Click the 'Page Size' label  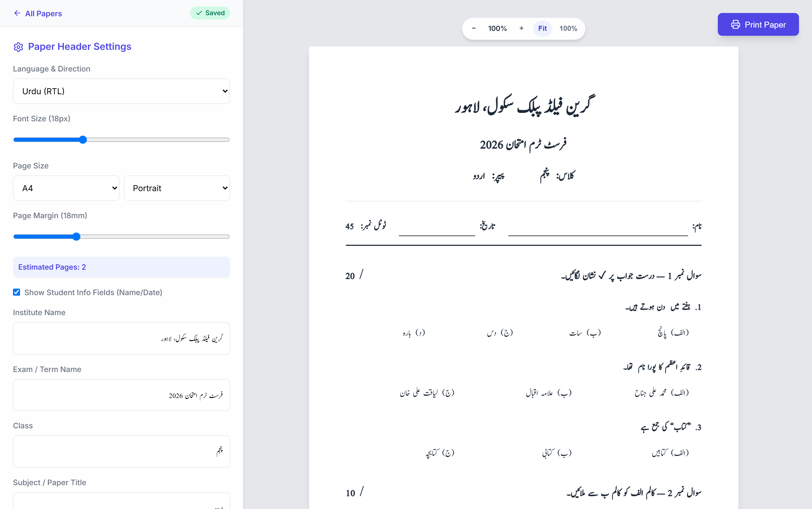(31, 166)
